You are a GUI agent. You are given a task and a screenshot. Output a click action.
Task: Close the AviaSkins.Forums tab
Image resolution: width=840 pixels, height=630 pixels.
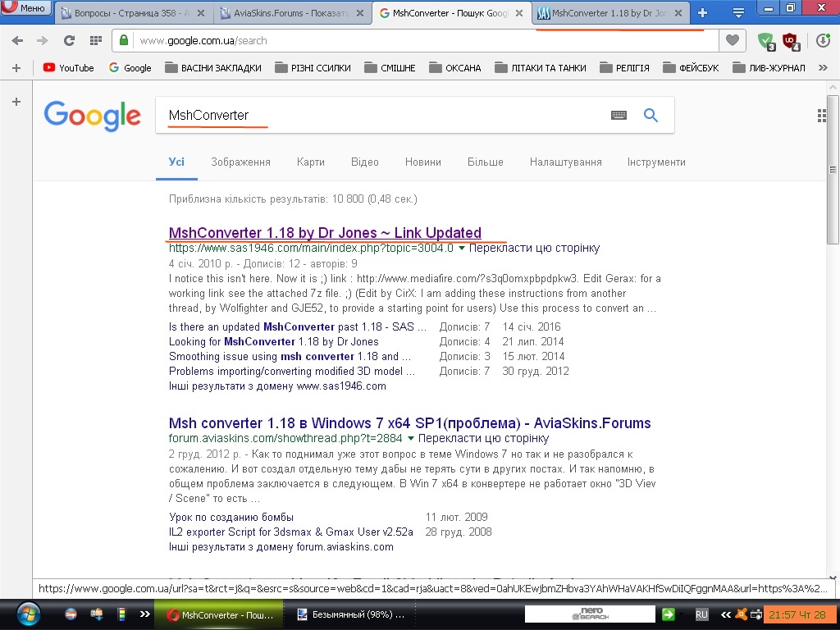click(360, 13)
